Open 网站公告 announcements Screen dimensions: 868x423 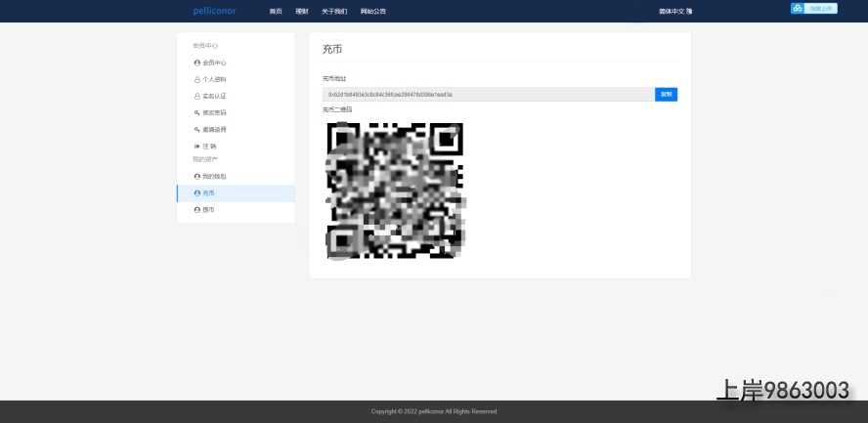point(373,11)
